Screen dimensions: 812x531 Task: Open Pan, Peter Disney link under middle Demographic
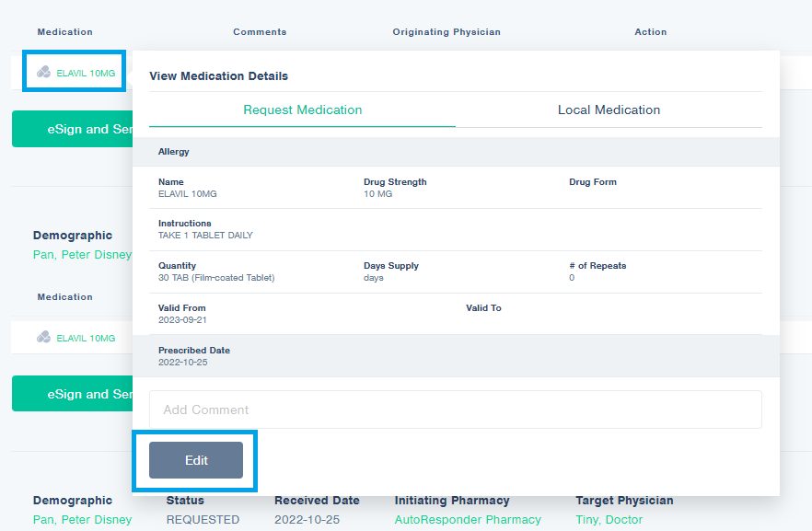(x=82, y=254)
